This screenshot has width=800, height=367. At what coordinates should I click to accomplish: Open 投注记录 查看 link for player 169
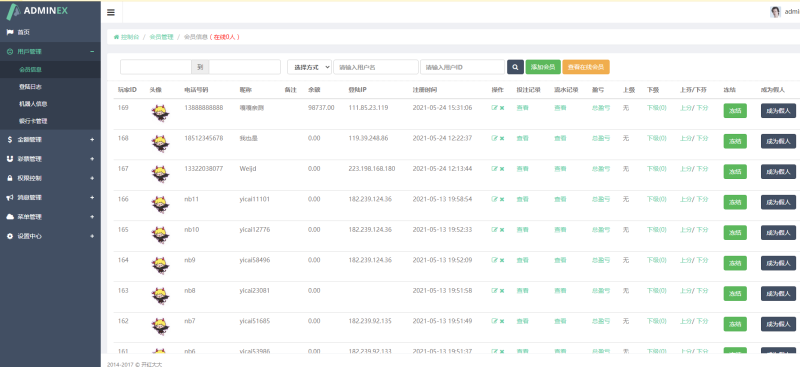[x=522, y=108]
